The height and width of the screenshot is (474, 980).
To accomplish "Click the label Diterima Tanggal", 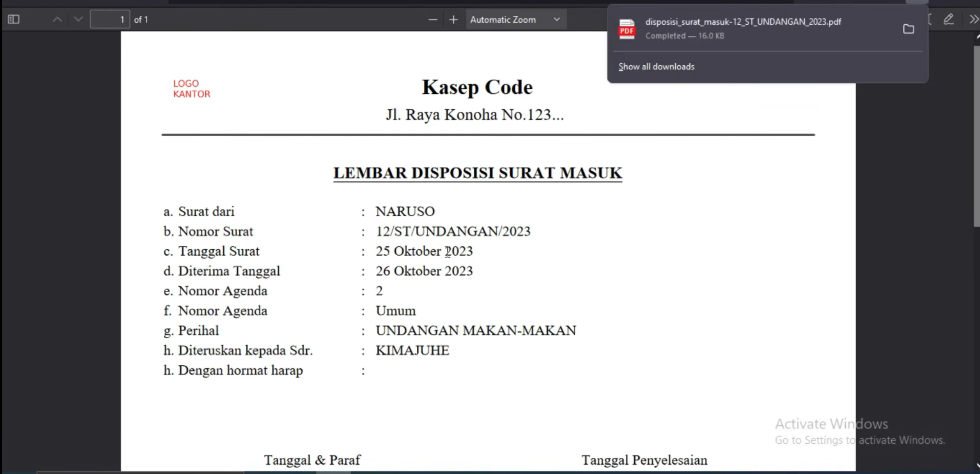I will (229, 271).
